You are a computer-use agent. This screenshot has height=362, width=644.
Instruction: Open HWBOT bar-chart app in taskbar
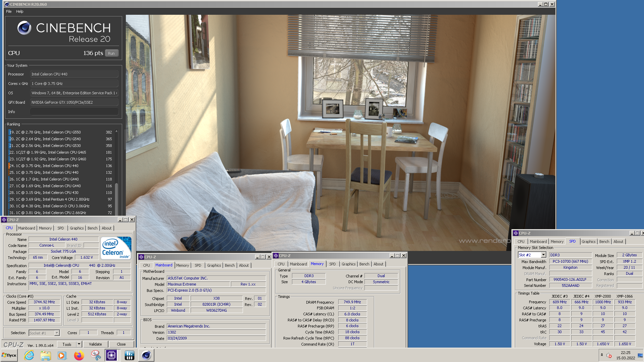pos(129,355)
